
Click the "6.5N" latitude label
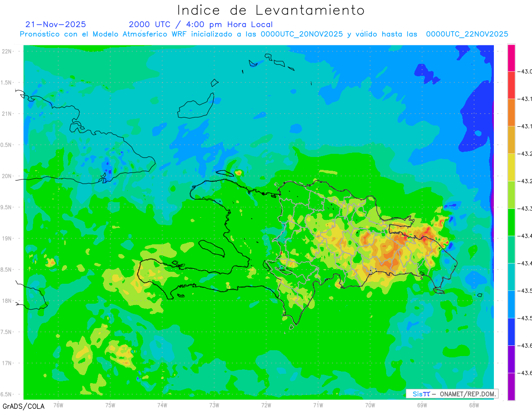[x=7, y=395]
